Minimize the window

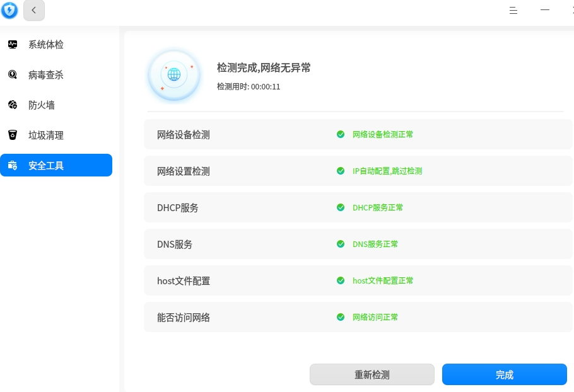click(545, 10)
